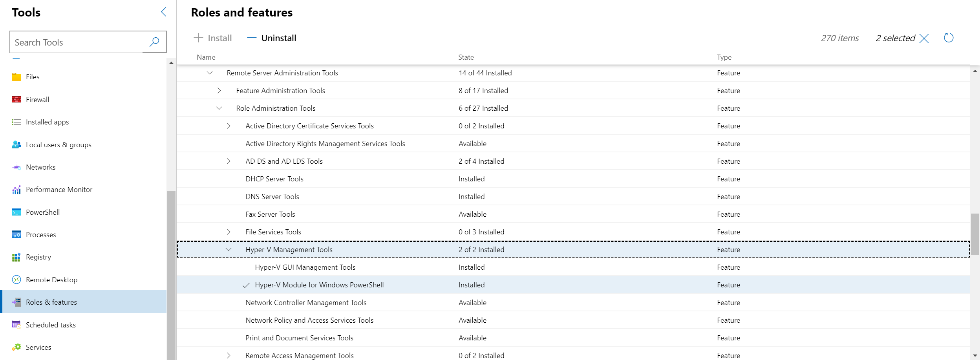Select the DHCP Server Tools row
Viewport: 980px width, 360px height.
[274, 179]
